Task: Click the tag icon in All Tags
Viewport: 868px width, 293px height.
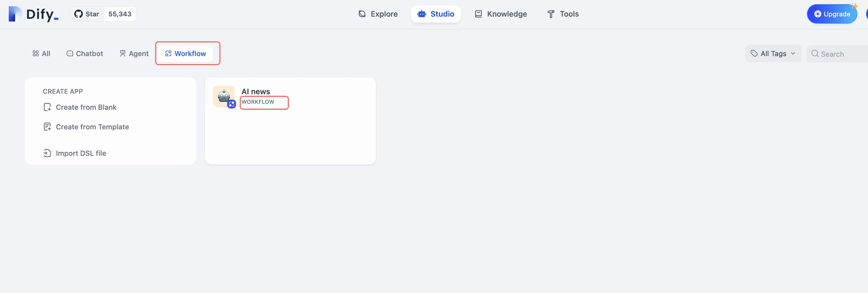Action: (x=754, y=53)
